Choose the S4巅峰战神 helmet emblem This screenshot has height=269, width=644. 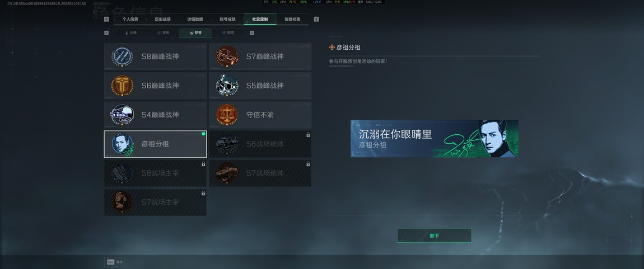[x=122, y=115]
